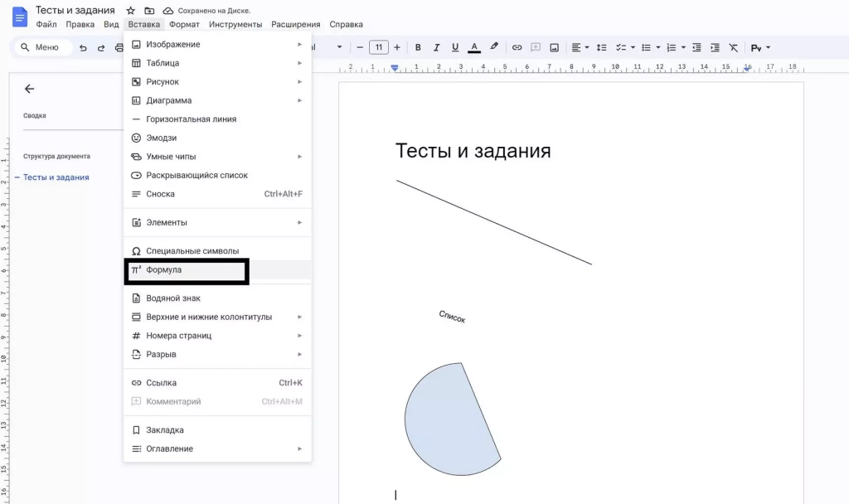849x504 pixels.
Task: Open the bulleted list style dropdown
Action: pyautogui.click(x=657, y=47)
